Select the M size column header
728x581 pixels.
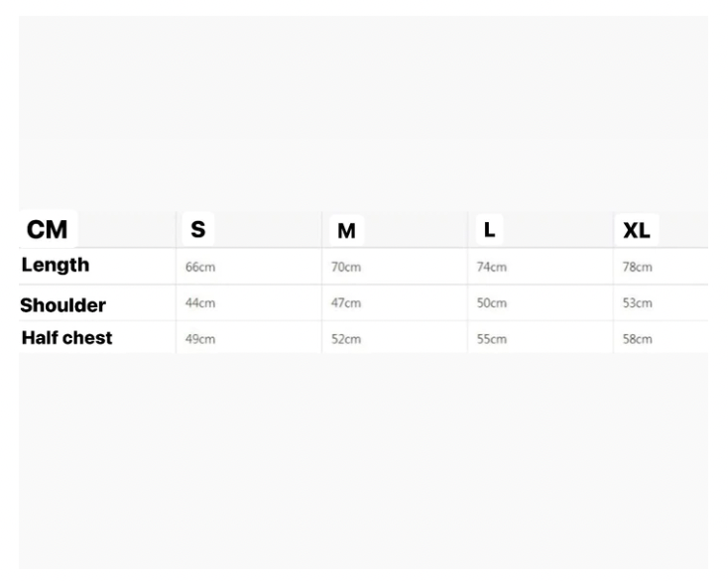(x=346, y=231)
